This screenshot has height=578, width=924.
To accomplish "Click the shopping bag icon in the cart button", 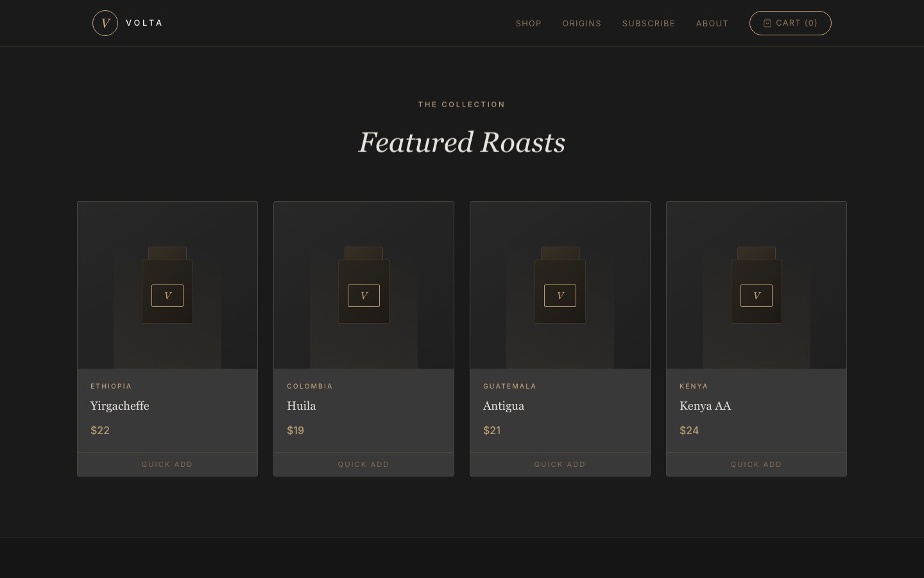I will pyautogui.click(x=767, y=23).
